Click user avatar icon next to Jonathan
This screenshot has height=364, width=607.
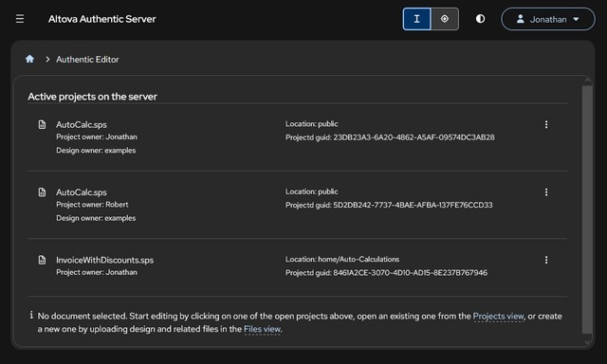[x=521, y=19]
